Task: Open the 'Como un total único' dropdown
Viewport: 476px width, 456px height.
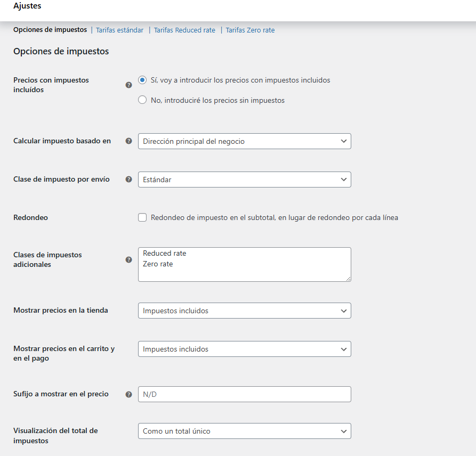Action: [244, 431]
